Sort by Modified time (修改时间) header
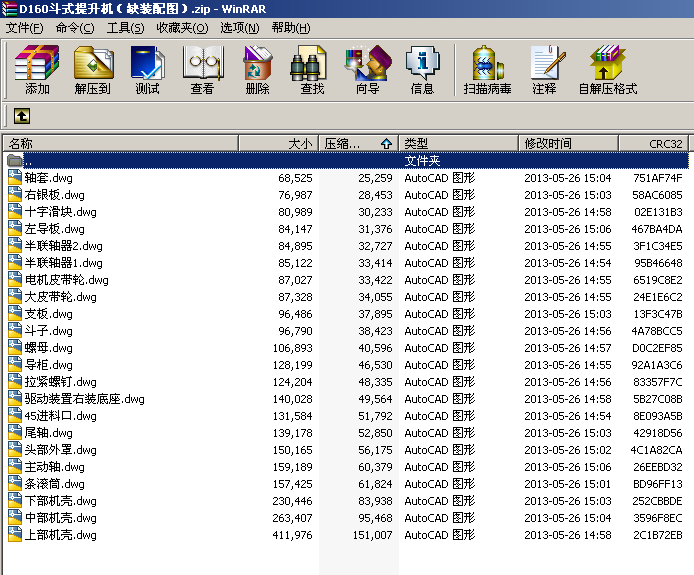This screenshot has height=575, width=694. [568, 143]
